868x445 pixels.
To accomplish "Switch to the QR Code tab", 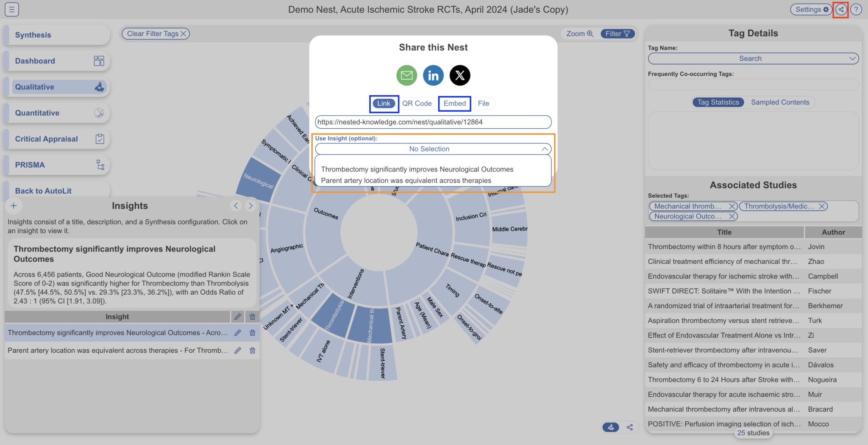I will click(417, 103).
